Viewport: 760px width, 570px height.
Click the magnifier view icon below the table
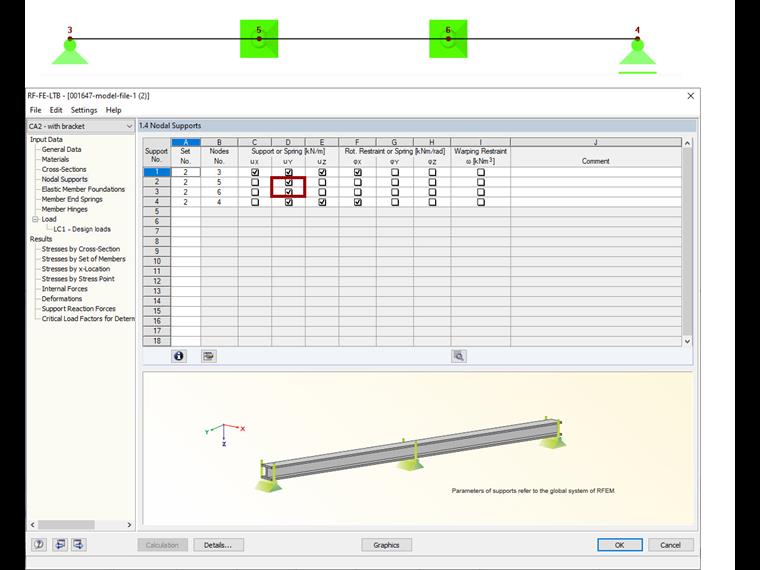click(x=459, y=356)
